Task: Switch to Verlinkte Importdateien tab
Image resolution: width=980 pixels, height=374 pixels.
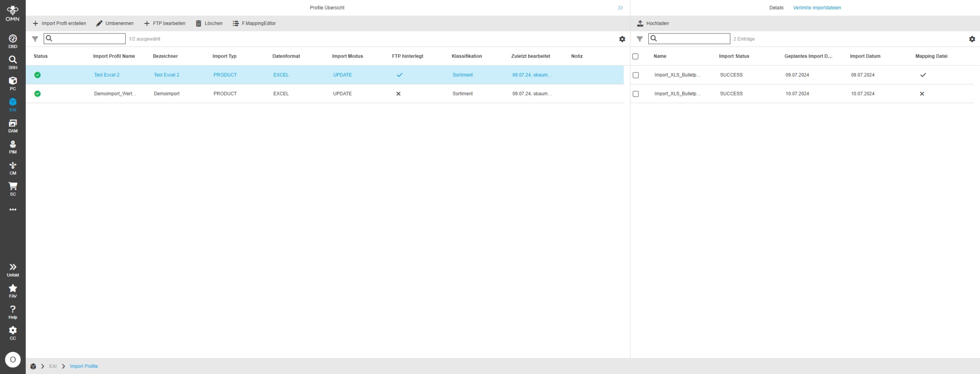Action: coord(816,8)
